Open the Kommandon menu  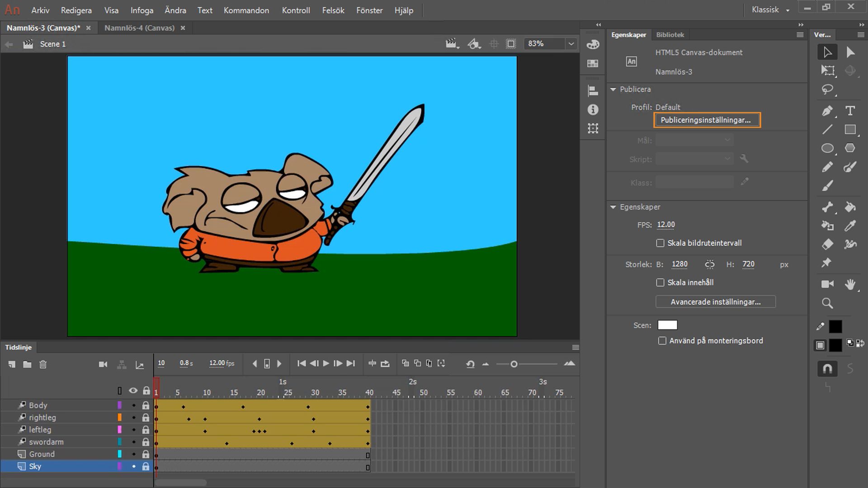pyautogui.click(x=246, y=10)
